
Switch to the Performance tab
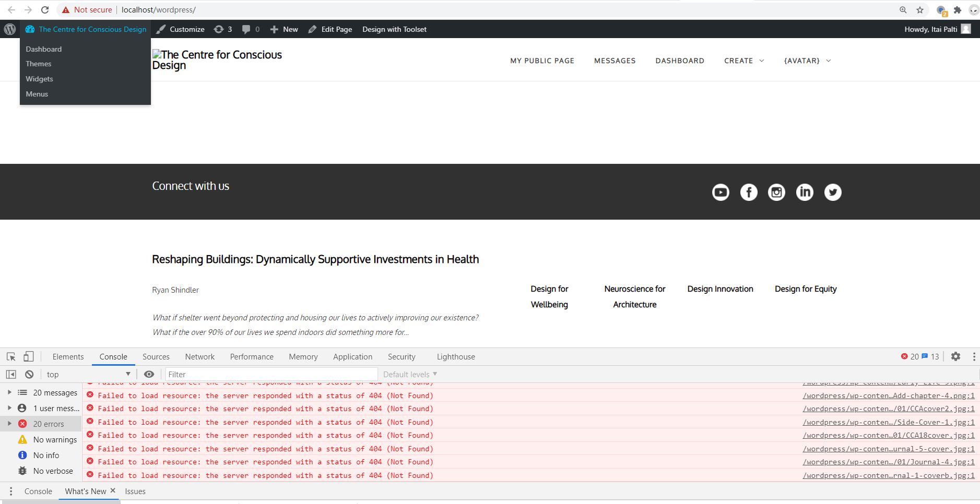pos(252,357)
